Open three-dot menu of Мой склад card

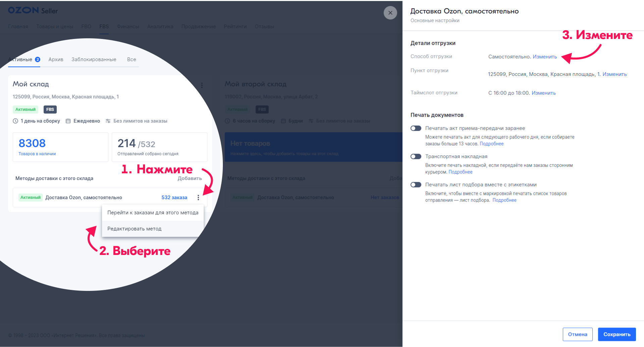[202, 85]
